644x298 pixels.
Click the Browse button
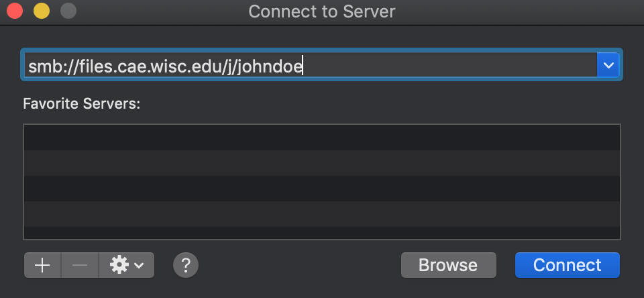(449, 265)
